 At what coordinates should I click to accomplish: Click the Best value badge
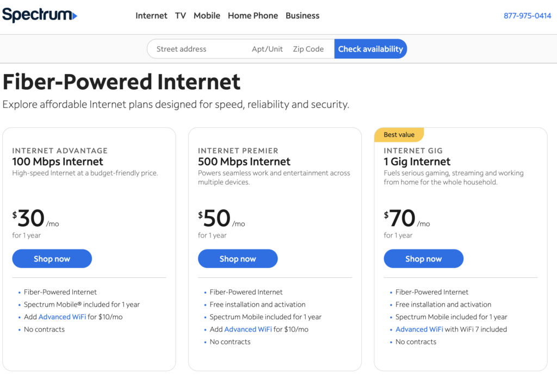click(x=399, y=135)
